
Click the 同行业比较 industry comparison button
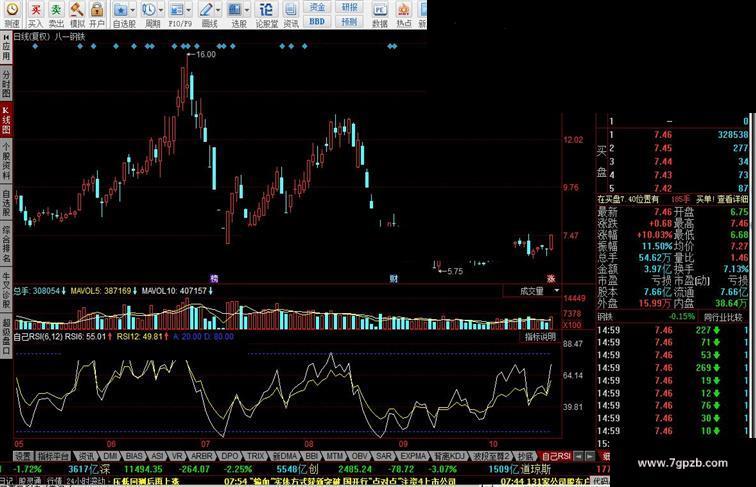pyautogui.click(x=723, y=317)
